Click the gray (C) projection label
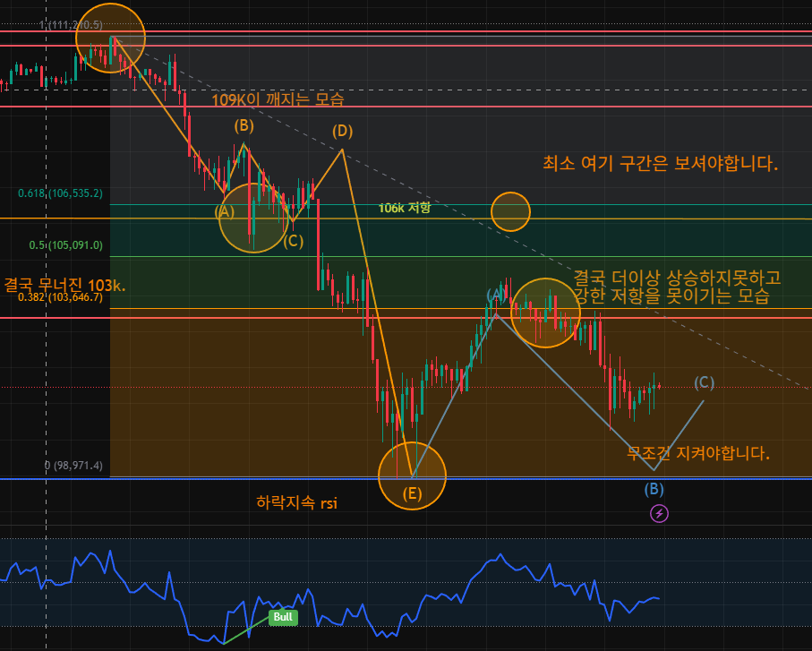 tap(704, 382)
